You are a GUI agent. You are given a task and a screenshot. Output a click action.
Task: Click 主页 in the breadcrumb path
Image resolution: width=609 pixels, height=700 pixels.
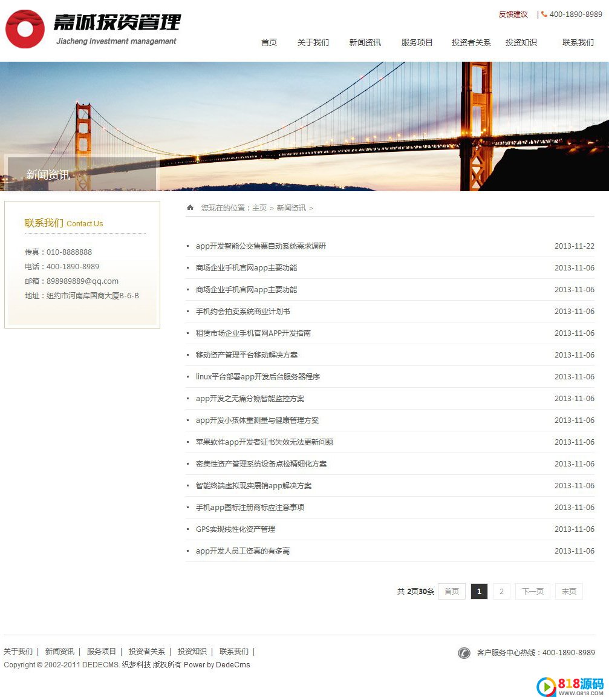click(x=259, y=208)
